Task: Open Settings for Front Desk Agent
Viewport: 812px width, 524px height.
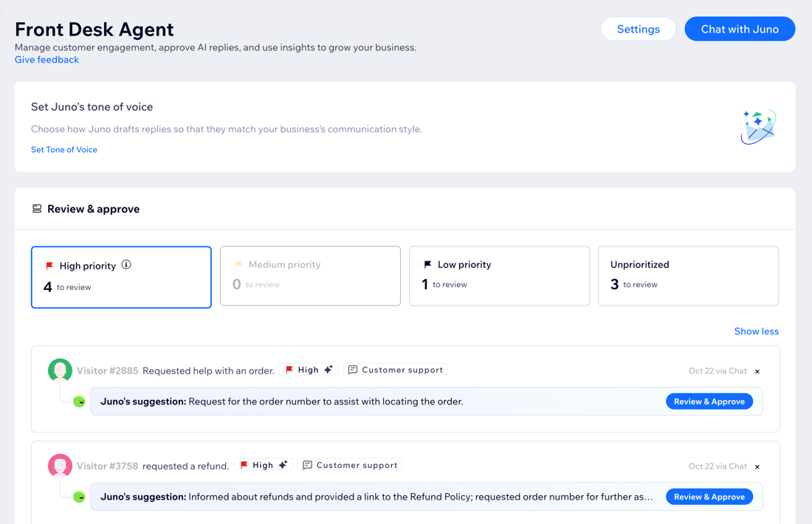Action: tap(638, 29)
